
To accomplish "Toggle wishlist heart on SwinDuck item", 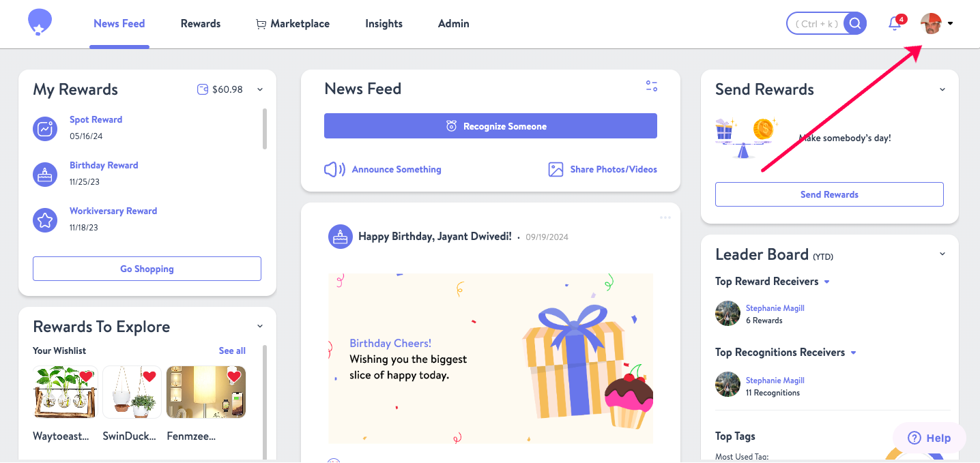I will coord(149,376).
